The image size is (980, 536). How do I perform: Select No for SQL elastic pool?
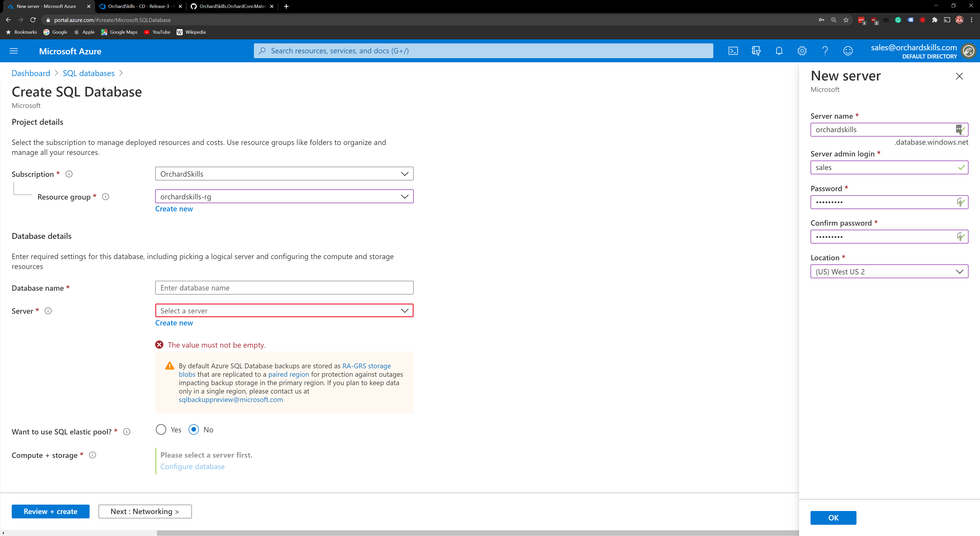click(194, 430)
